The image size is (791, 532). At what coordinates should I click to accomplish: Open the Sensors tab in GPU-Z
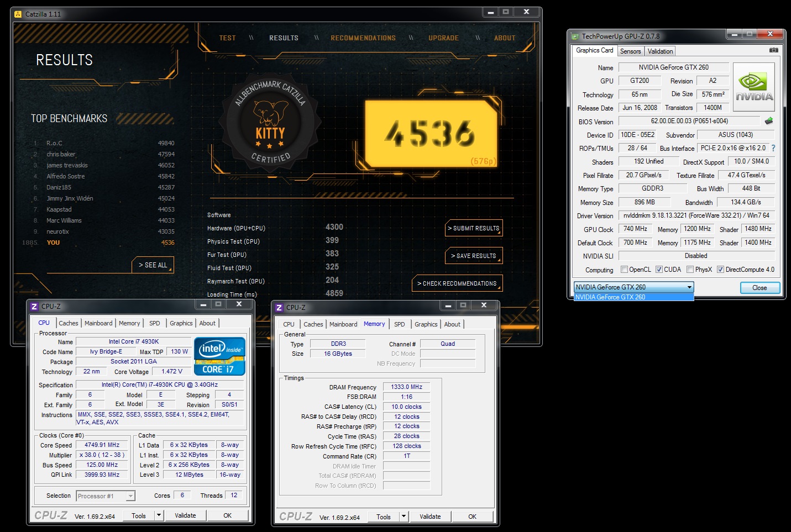pyautogui.click(x=630, y=51)
